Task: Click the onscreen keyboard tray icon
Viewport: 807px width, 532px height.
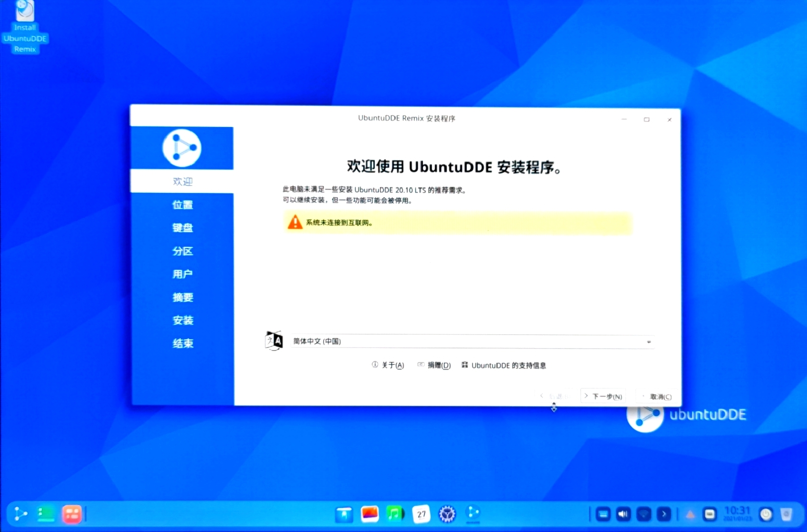Action: coord(603,513)
